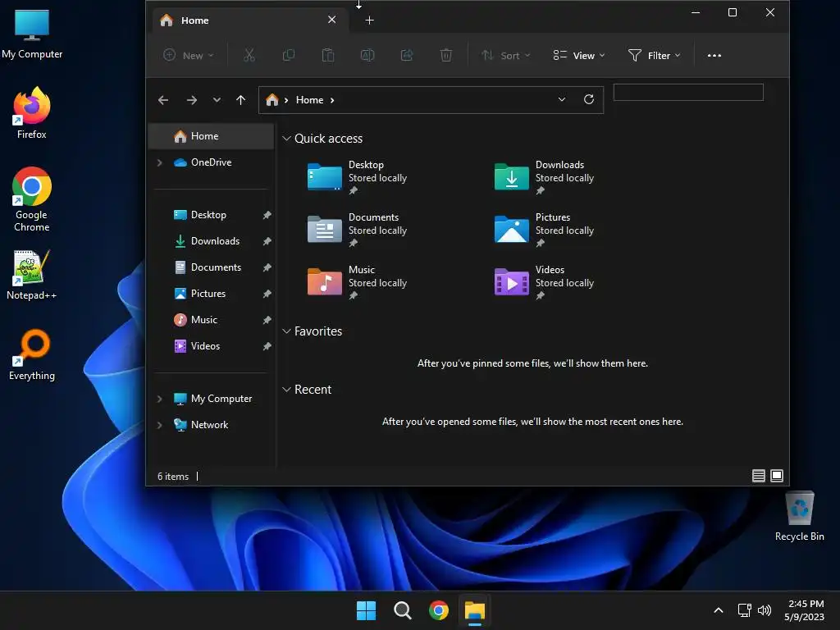Expand My Computer in the navigation pane
840x630 pixels.
click(159, 399)
